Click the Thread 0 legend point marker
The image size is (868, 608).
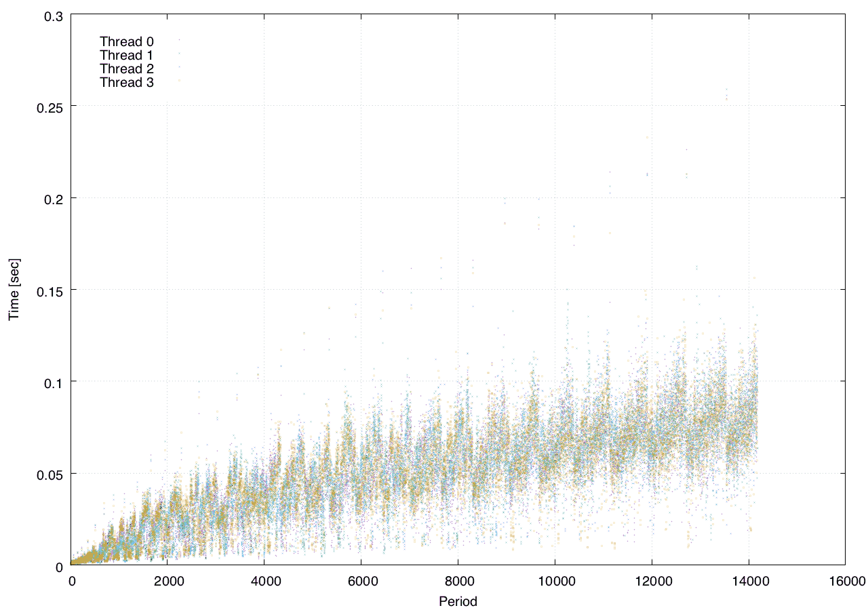coord(179,40)
